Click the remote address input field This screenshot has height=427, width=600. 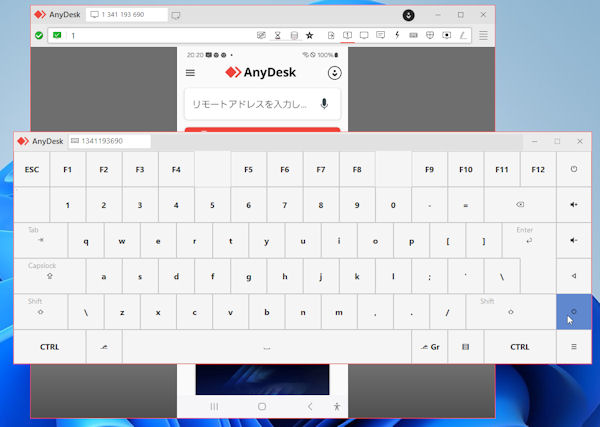(x=250, y=104)
